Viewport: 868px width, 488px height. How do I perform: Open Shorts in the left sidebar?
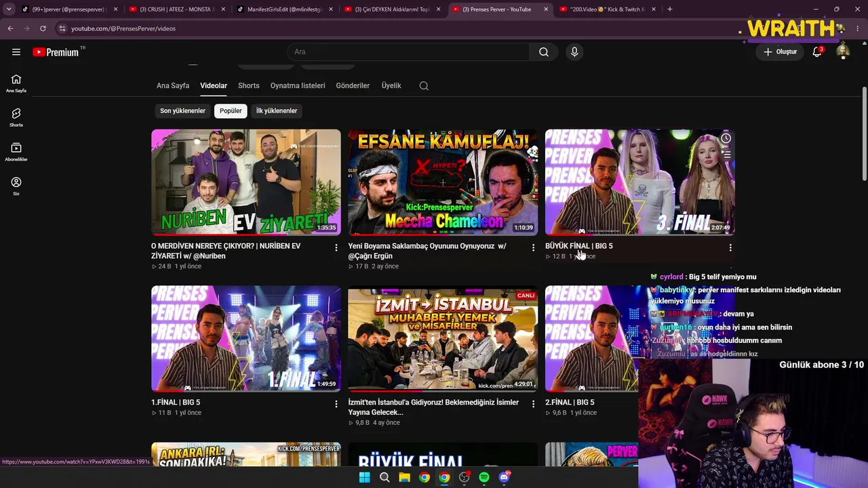[x=16, y=118]
